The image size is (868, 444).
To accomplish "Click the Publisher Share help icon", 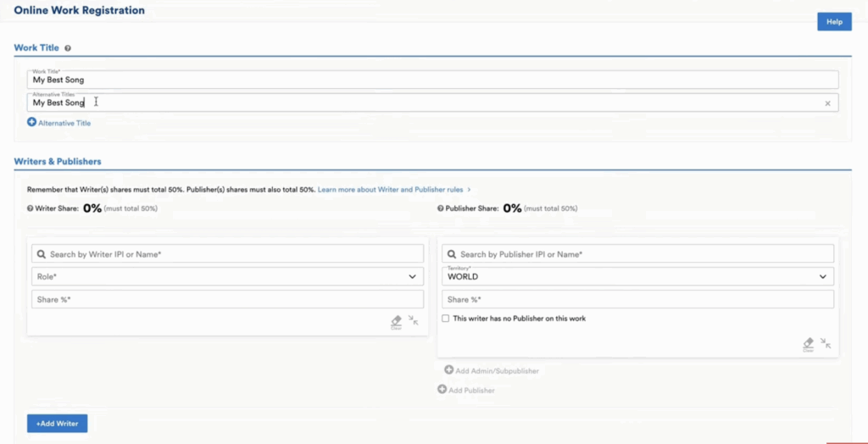I will click(441, 208).
